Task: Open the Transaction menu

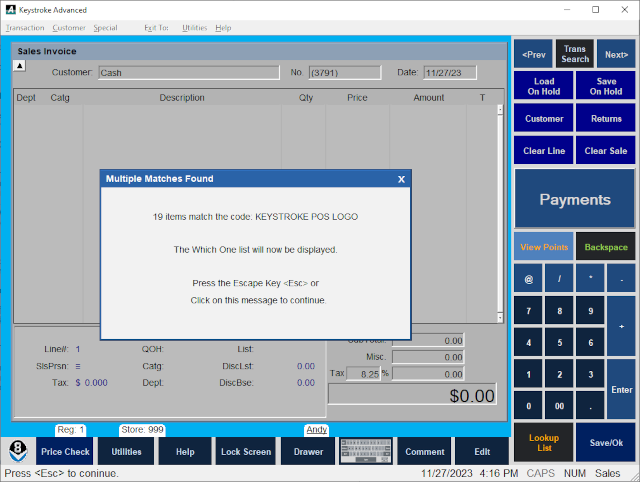Action: point(25,28)
